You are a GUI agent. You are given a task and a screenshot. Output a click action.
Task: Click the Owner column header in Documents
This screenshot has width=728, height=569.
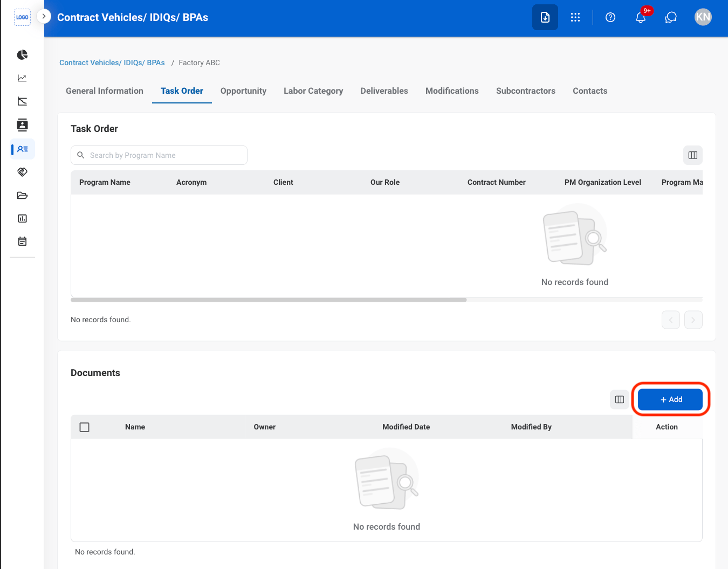[x=265, y=427]
